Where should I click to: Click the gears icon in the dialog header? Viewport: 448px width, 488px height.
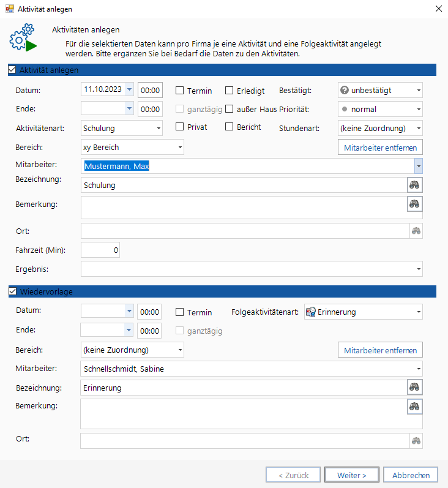(x=23, y=38)
